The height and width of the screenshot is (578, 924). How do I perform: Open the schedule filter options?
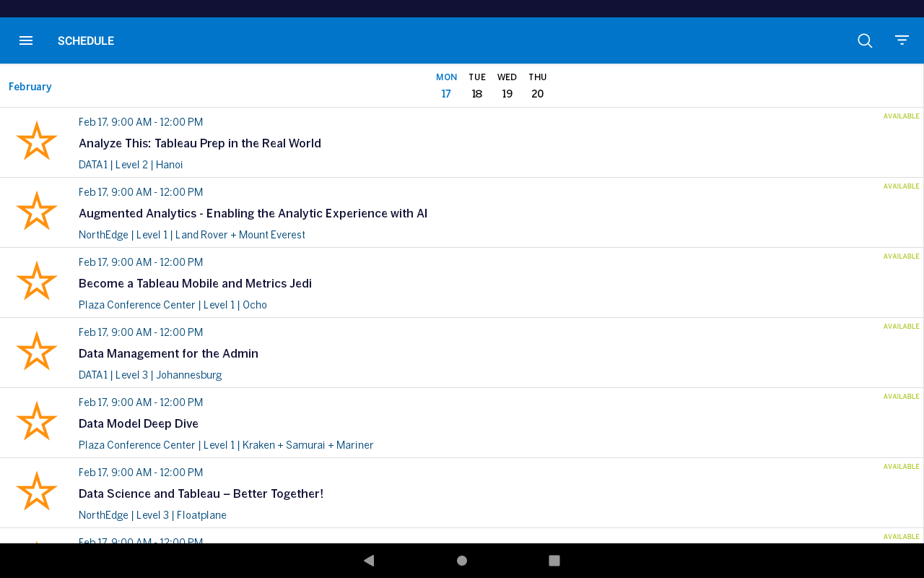(x=902, y=40)
